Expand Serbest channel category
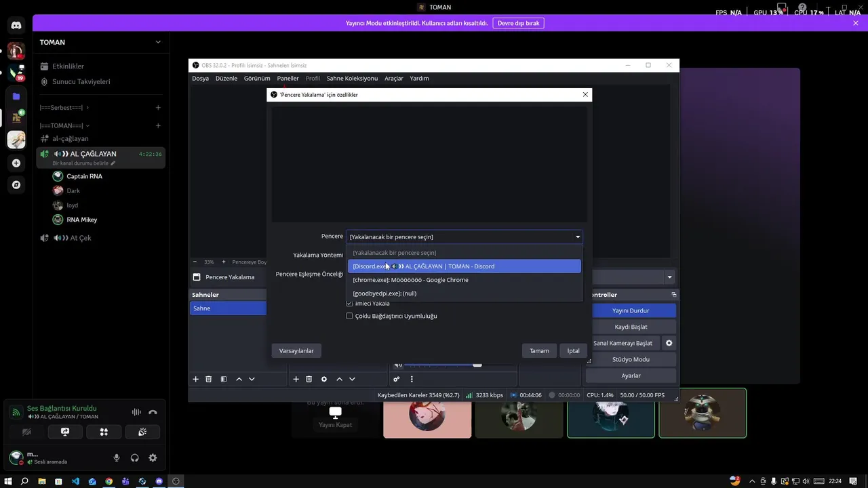The height and width of the screenshot is (488, 868). 64,108
